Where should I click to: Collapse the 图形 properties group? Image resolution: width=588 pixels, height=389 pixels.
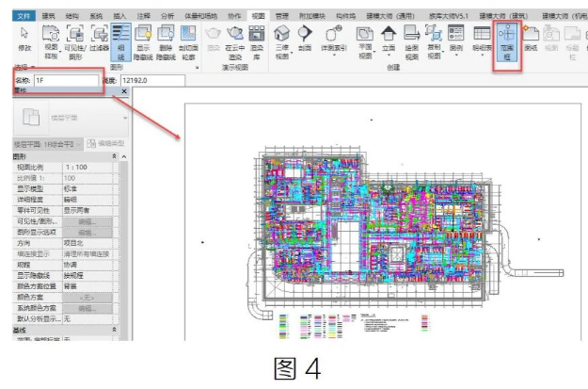point(115,156)
